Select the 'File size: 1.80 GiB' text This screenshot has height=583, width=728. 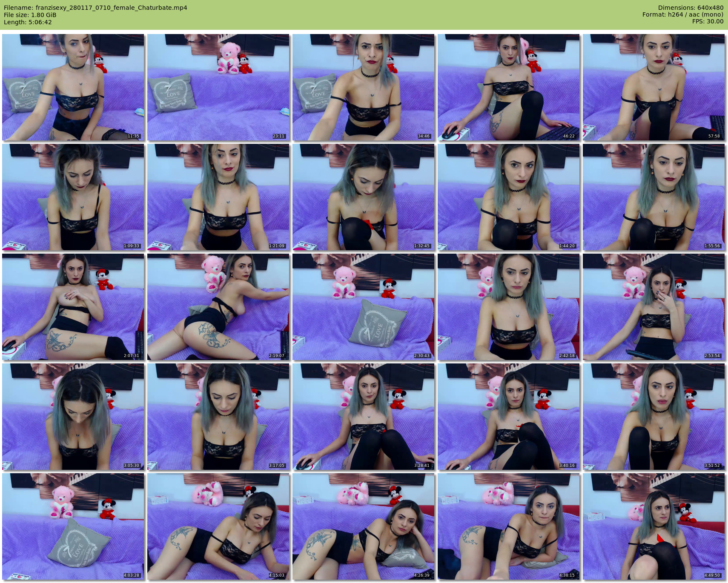[30, 15]
